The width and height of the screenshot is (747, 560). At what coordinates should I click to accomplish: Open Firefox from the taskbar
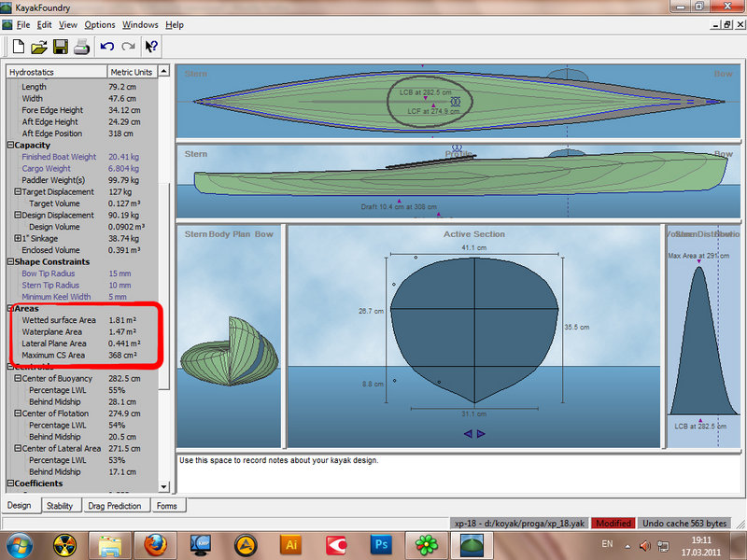pos(155,545)
